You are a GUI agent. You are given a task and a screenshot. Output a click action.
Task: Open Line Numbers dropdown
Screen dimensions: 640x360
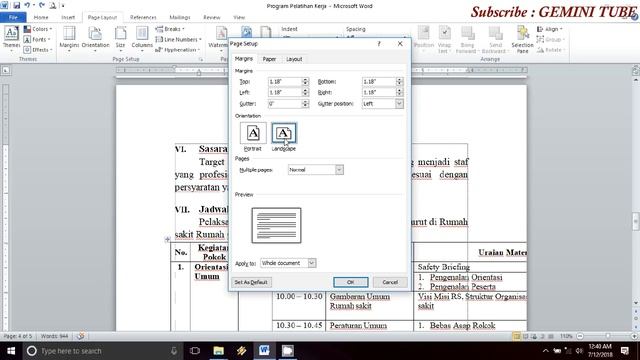(x=178, y=40)
